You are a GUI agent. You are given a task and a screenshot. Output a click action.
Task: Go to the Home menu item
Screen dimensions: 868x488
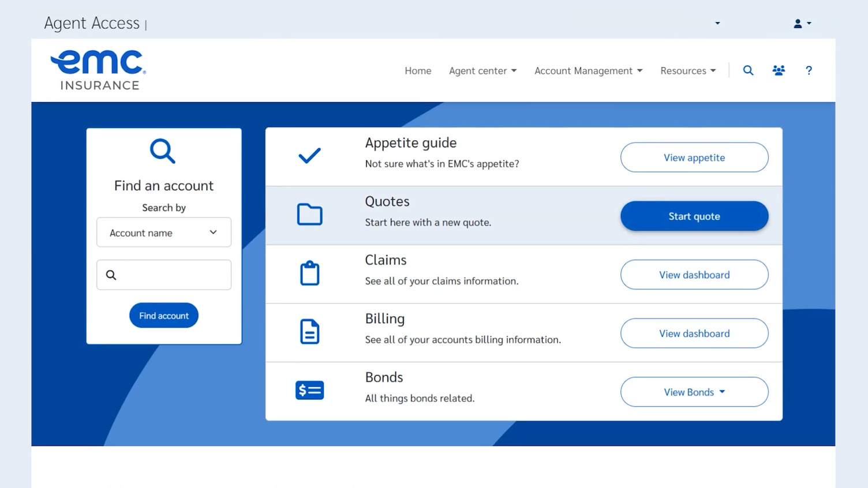[x=418, y=70]
